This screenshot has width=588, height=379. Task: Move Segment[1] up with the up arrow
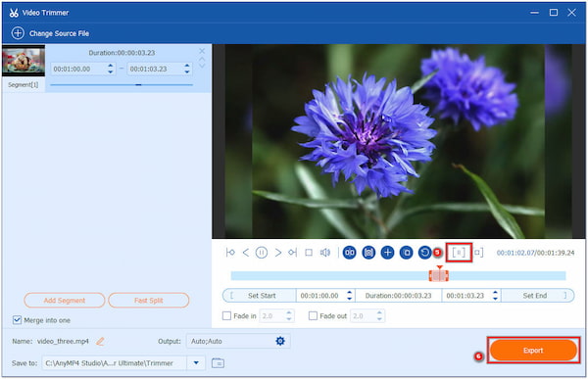202,59
